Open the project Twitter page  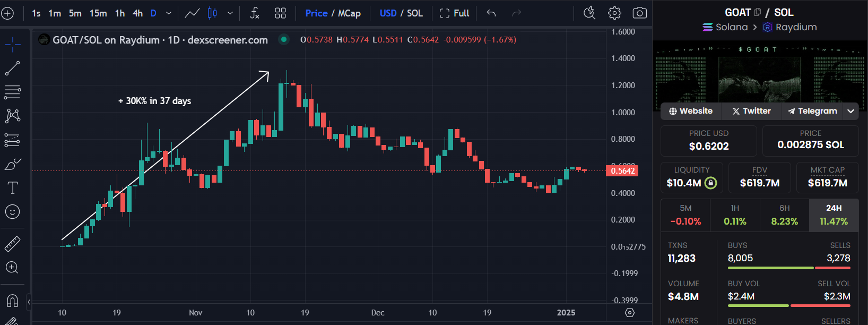[751, 111]
